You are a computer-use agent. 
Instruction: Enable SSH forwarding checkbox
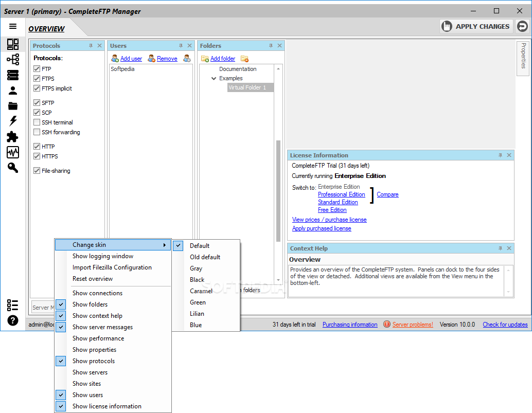(x=37, y=132)
